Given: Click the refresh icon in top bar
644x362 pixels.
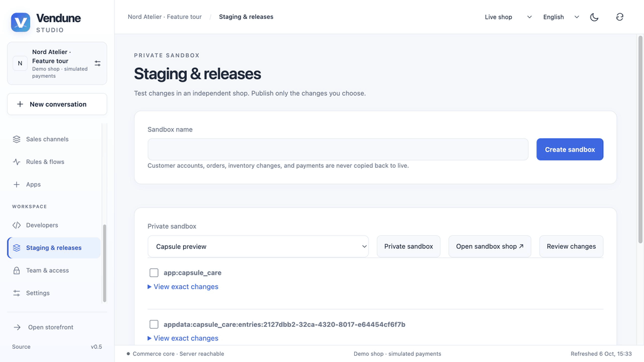Looking at the screenshot, I should pyautogui.click(x=619, y=17).
